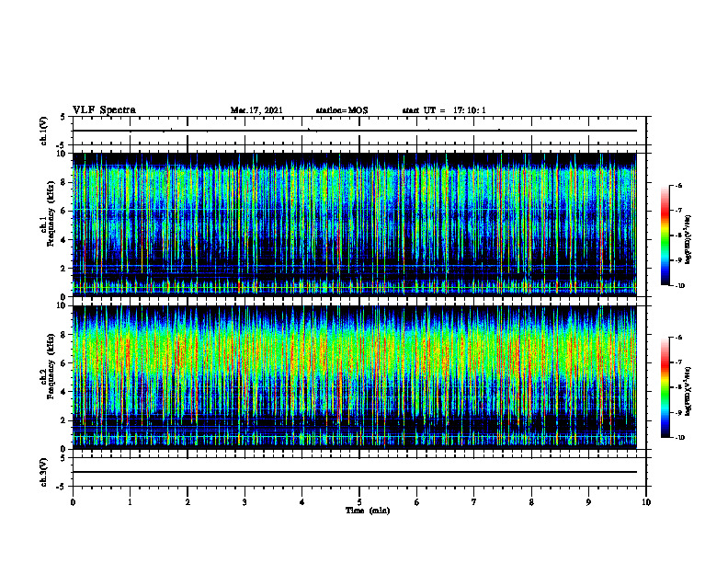Click the "6" time axis tick label
Screen dimensions: 728x563
tap(417, 502)
